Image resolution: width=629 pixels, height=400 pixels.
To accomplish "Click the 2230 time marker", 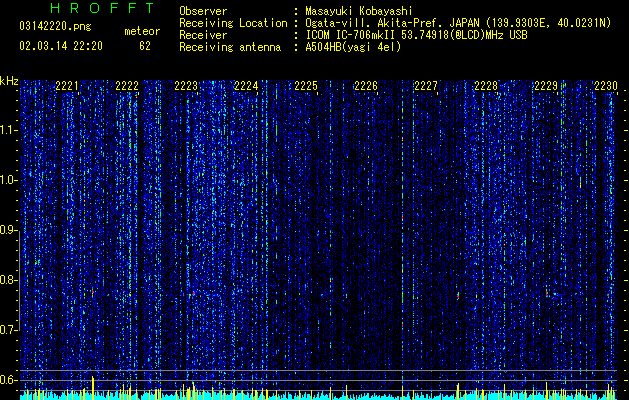I will (605, 86).
